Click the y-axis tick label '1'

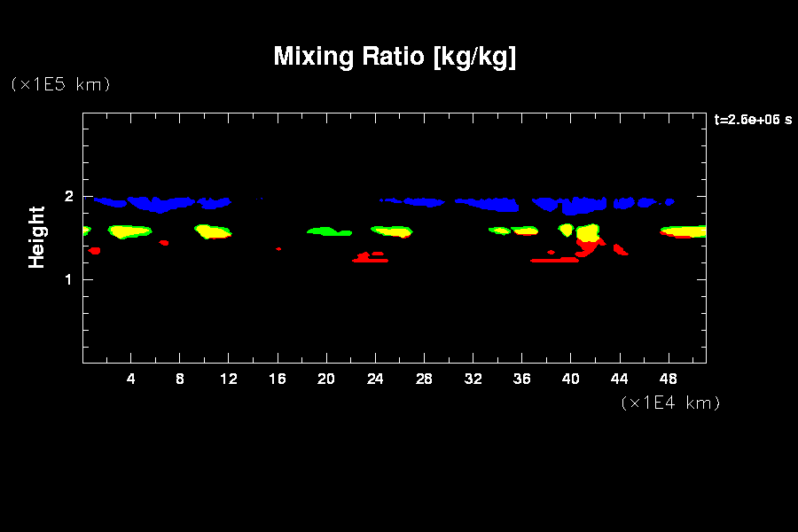[68, 279]
